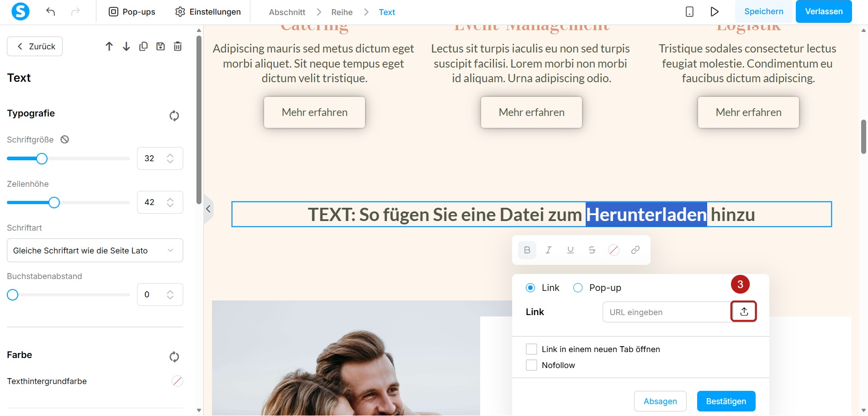Toggle bold formatting
This screenshot has width=868, height=416.
527,250
